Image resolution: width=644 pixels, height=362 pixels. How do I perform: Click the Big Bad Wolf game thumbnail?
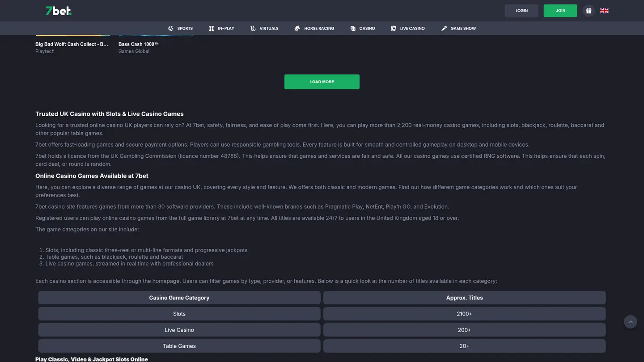click(72, 35)
